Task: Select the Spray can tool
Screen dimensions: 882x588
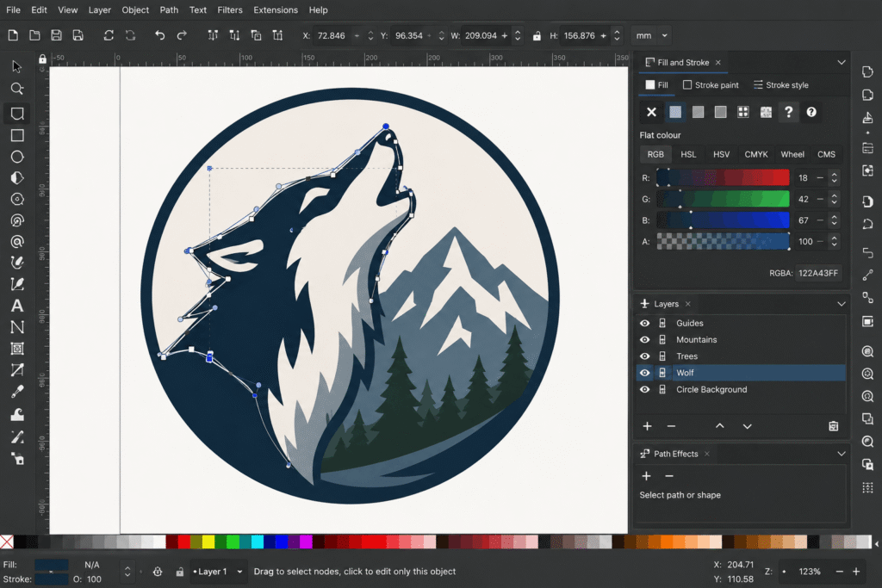Action: (17, 459)
